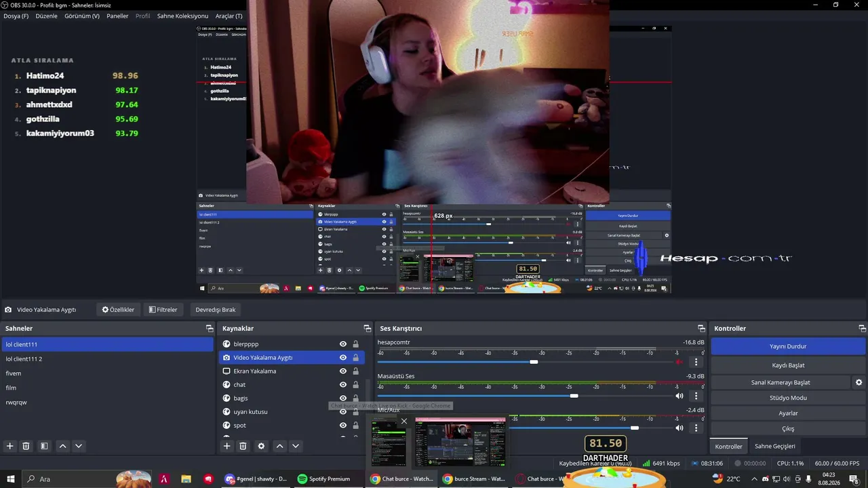Open virtual camera settings gear
The height and width of the screenshot is (488, 868).
[859, 382]
